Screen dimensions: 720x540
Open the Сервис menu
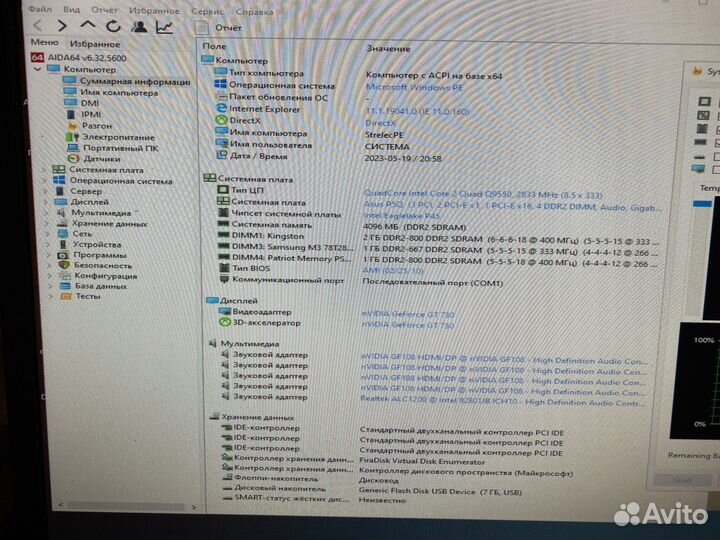pyautogui.click(x=207, y=11)
